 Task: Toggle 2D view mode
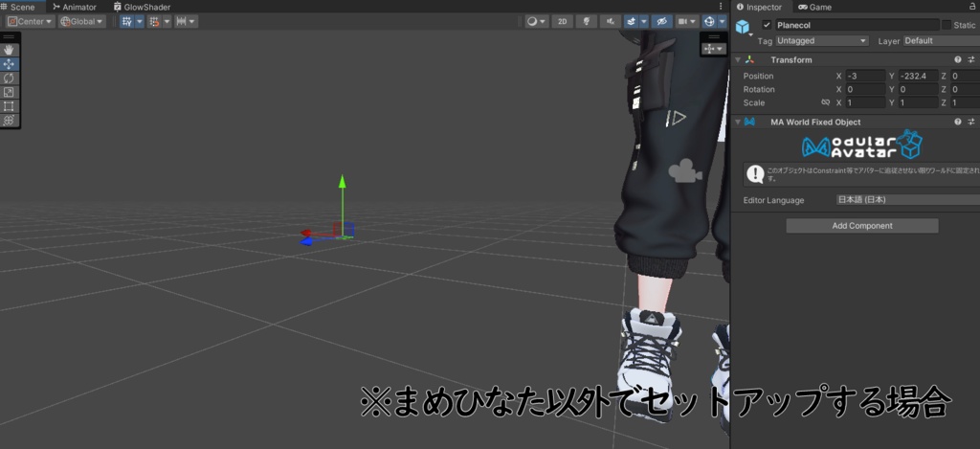562,21
